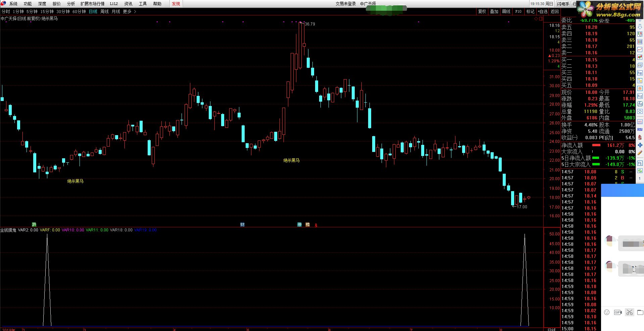Click the 标记 mark button
The height and width of the screenshot is (331, 644).
(531, 11)
